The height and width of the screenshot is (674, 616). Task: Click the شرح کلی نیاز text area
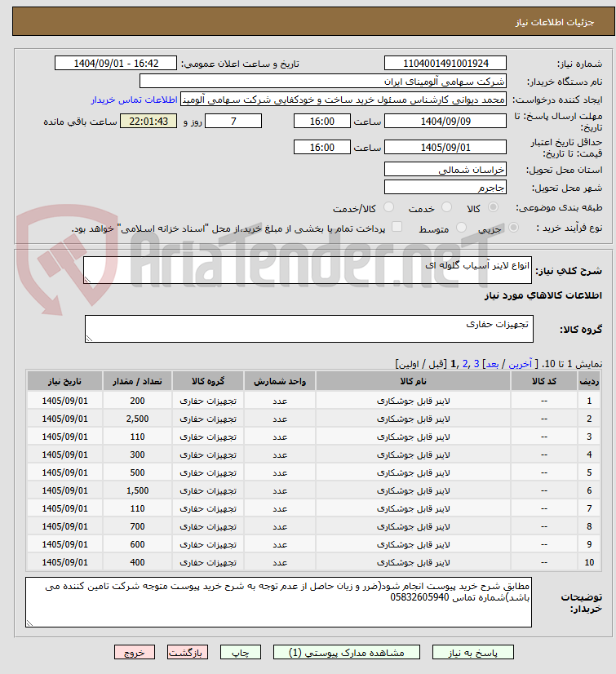tap(308, 270)
